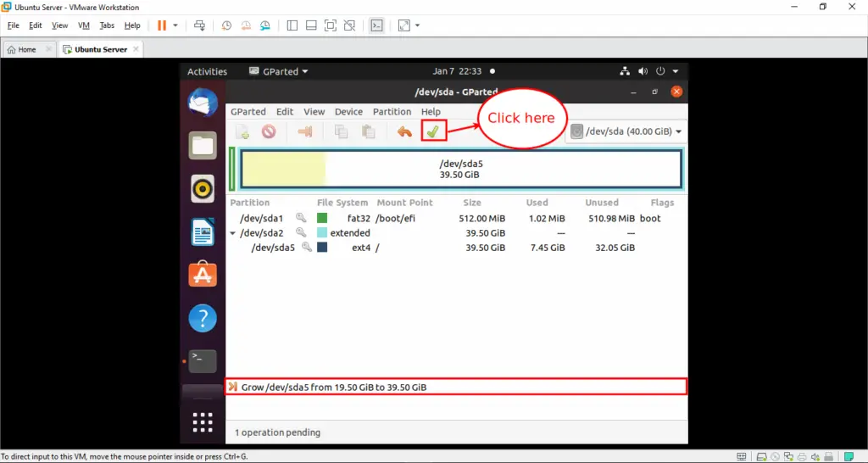Open the GParted Help menu
The image size is (868, 463).
point(431,111)
